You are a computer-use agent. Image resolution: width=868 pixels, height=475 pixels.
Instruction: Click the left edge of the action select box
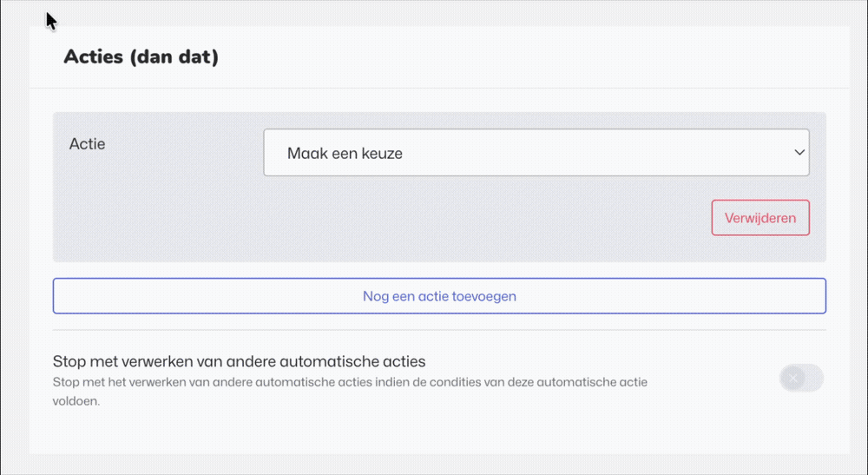[271, 153]
